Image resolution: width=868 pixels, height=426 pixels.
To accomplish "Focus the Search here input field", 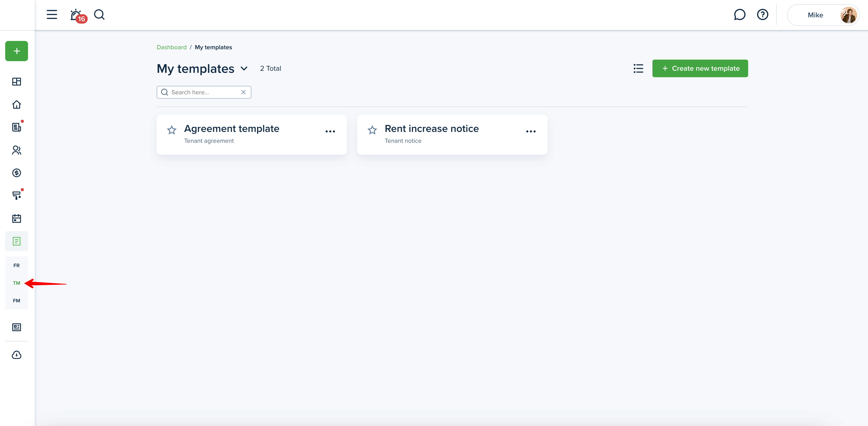I will coord(204,92).
